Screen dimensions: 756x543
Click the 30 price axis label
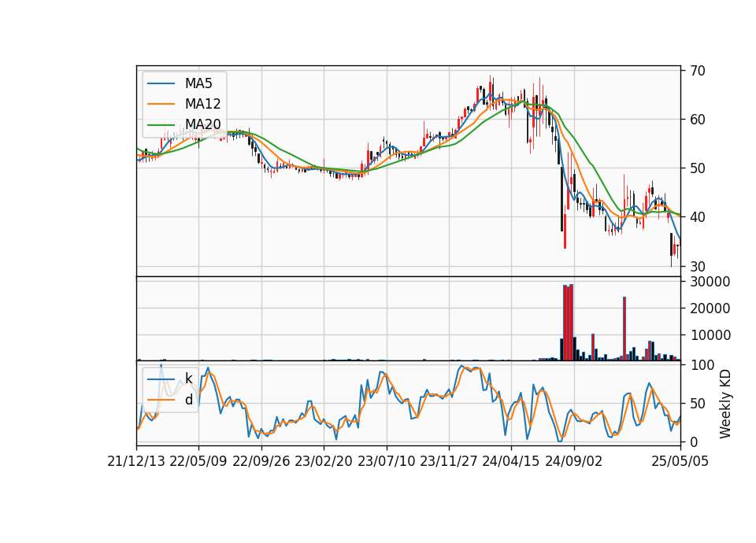[698, 267]
